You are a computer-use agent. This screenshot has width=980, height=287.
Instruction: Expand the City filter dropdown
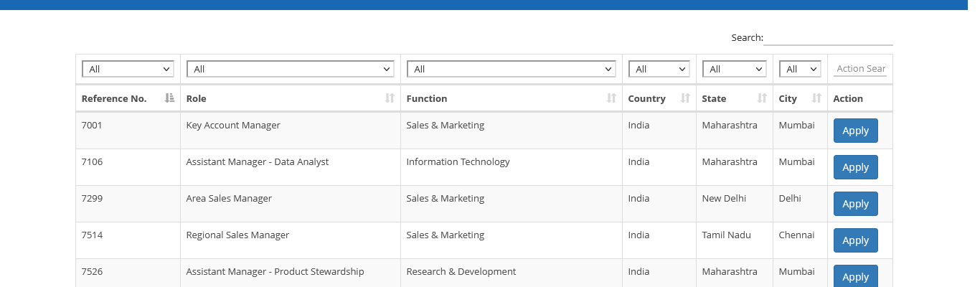click(800, 69)
